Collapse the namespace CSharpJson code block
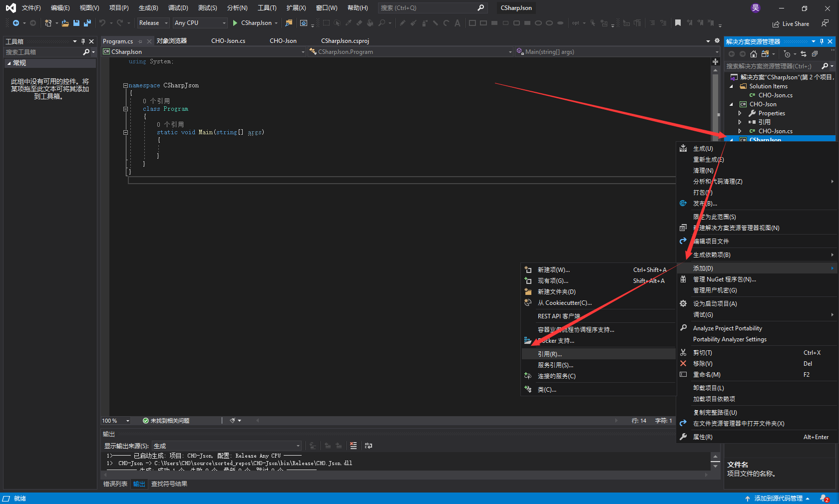The height and width of the screenshot is (504, 839). 125,85
